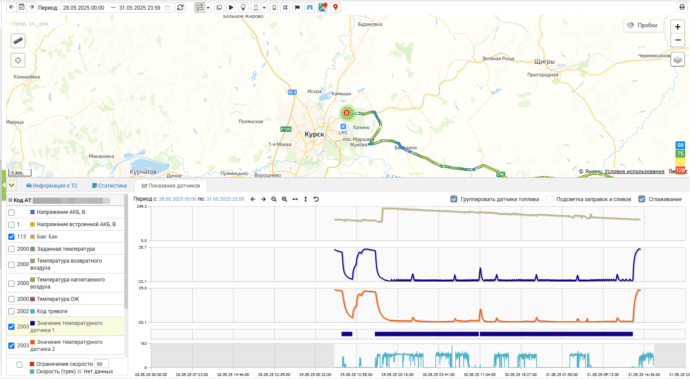Screen dimensions: 690x379
Task: Enable Температура нагнетаемого воздуха checkbox
Action: click(11, 283)
